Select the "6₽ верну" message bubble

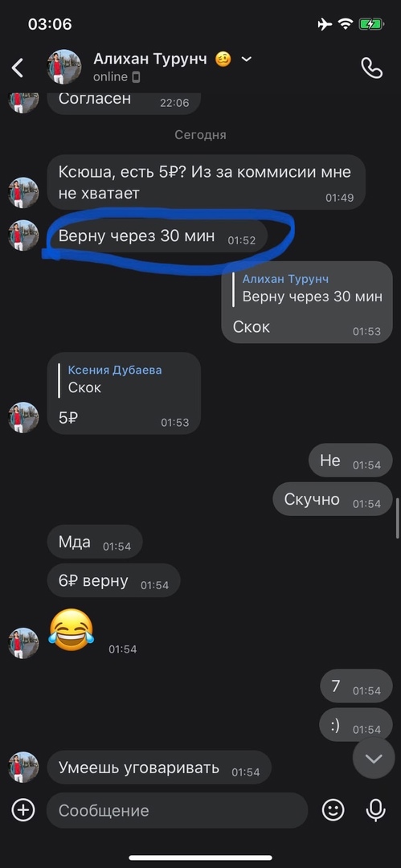(x=113, y=581)
